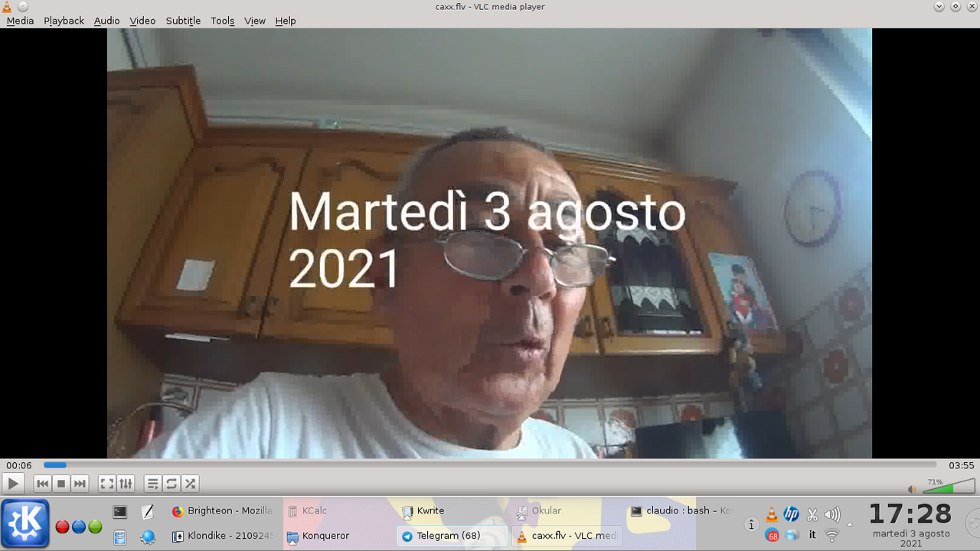Open the Media menu

[x=20, y=21]
